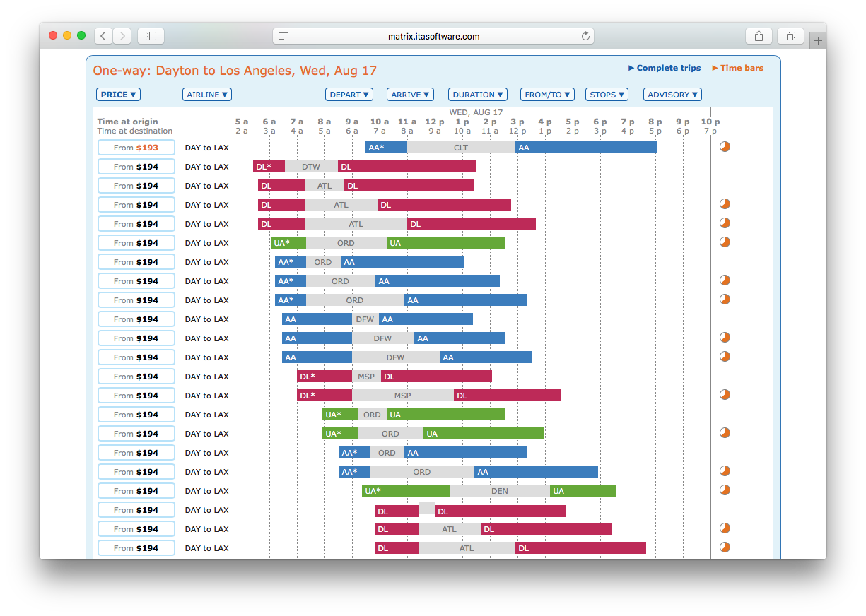Click the advisory icon on the UA* ORD 6a flight row
The width and height of the screenshot is (866, 616).
point(725,242)
